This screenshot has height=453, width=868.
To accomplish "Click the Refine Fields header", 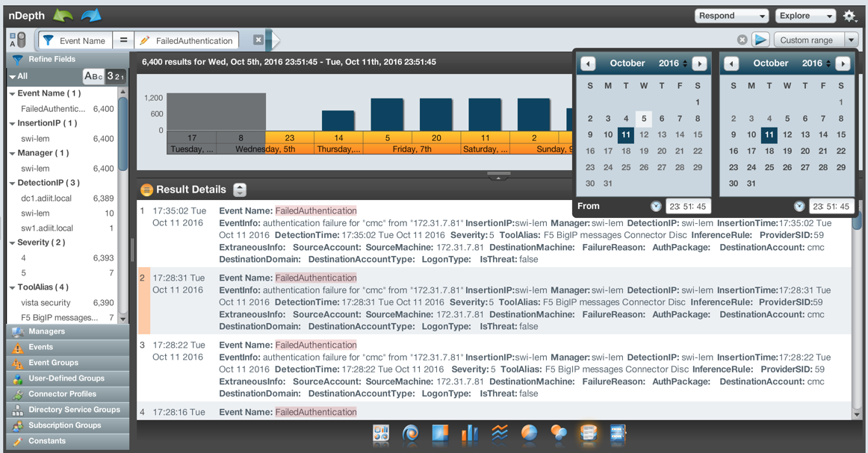I will coord(67,59).
